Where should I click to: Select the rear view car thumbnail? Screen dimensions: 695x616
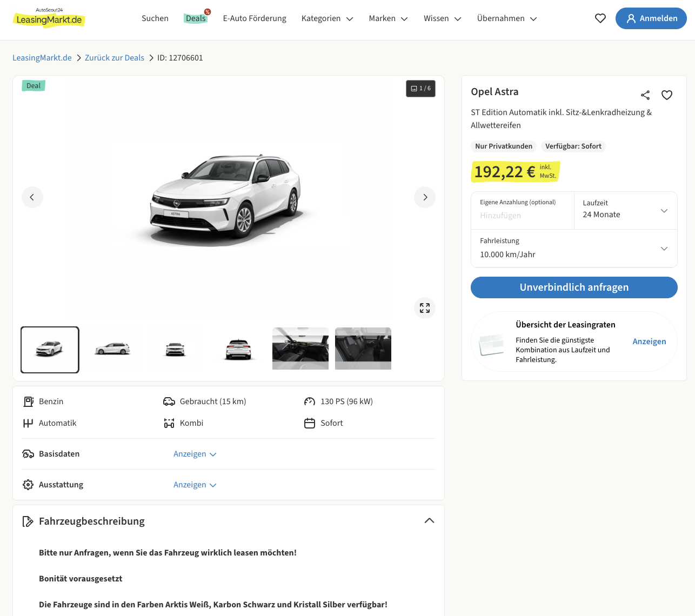tap(238, 349)
